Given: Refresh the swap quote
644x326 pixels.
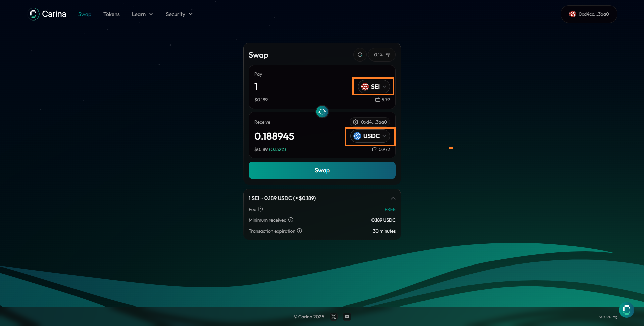Looking at the screenshot, I should point(360,55).
